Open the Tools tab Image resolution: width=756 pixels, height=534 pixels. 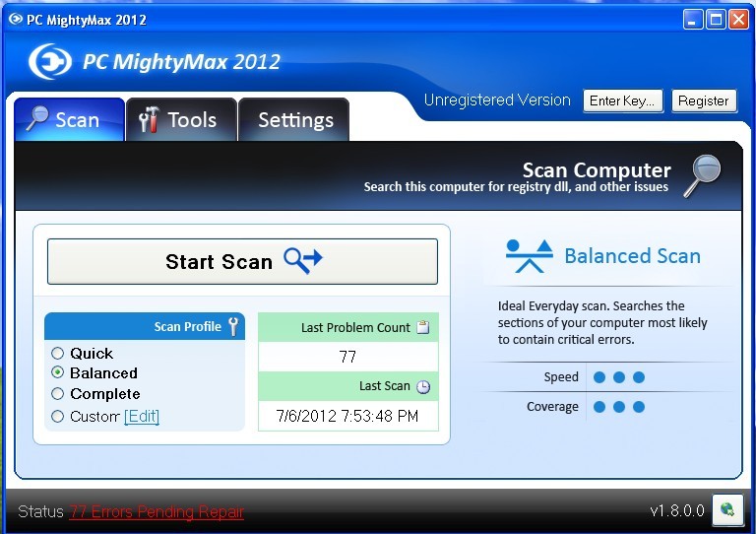pos(181,119)
